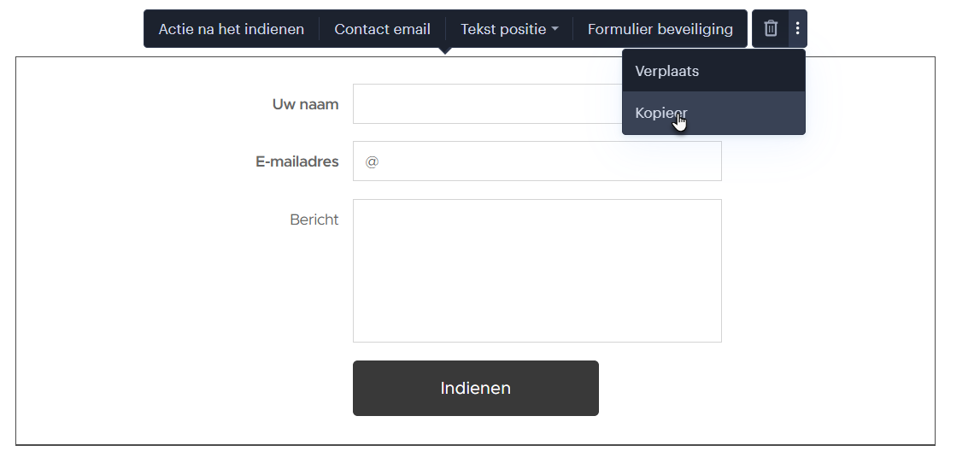Focus the E-mailadres input field
The height and width of the screenshot is (463, 980).
pyautogui.click(x=537, y=161)
